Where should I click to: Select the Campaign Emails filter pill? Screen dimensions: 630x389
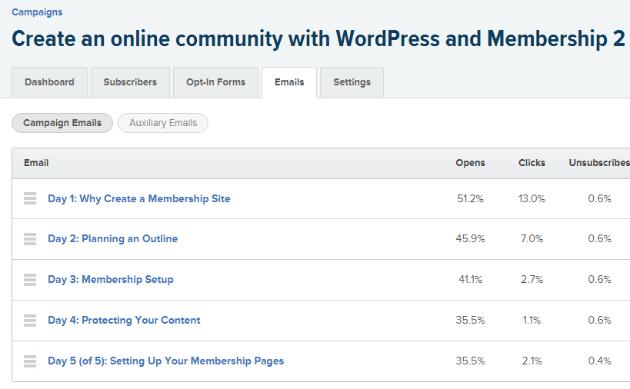pyautogui.click(x=62, y=123)
